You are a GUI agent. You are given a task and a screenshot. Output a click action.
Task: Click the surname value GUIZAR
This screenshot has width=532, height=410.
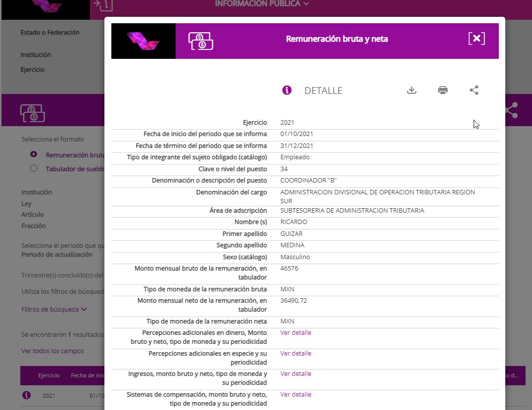tap(291, 233)
